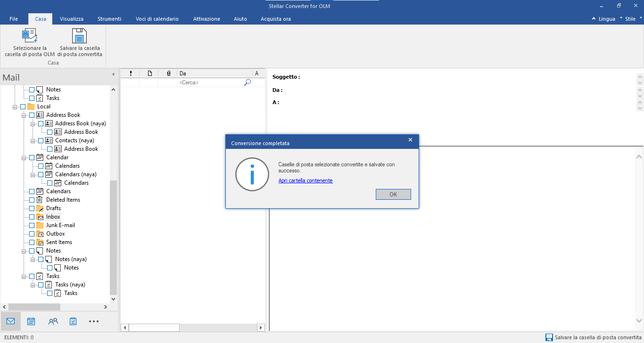The image size is (644, 343).
Task: Open the Stile dropdown
Action: click(633, 19)
